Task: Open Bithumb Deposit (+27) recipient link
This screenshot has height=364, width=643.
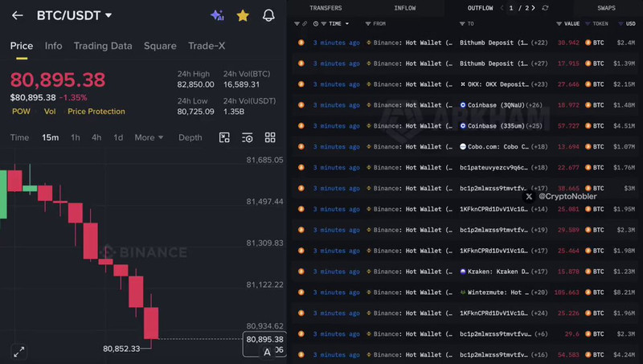Action: click(494, 63)
